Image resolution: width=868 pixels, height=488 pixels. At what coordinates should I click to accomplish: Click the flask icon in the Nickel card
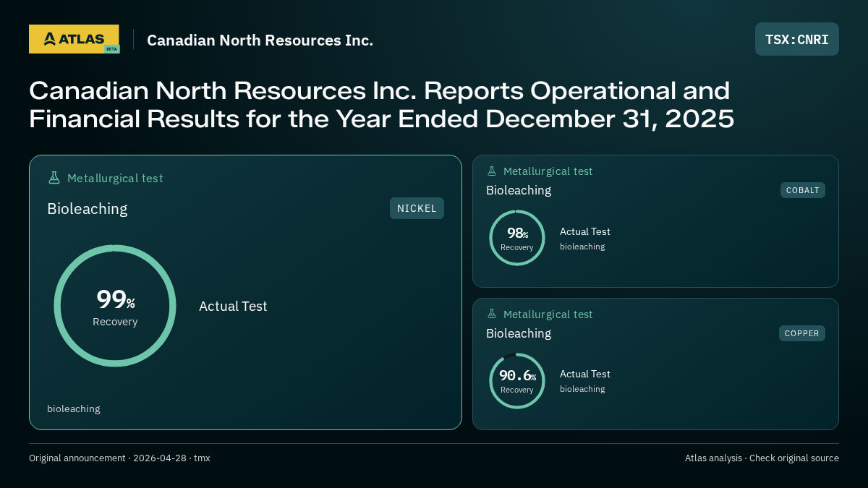(54, 178)
